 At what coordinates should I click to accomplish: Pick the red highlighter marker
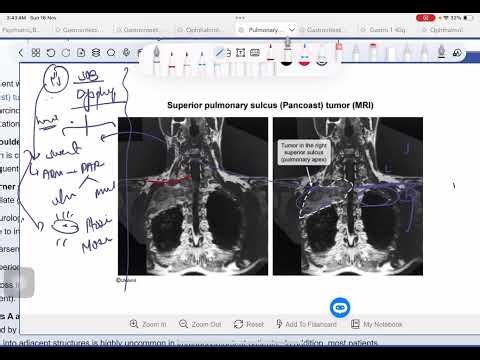pos(339,52)
